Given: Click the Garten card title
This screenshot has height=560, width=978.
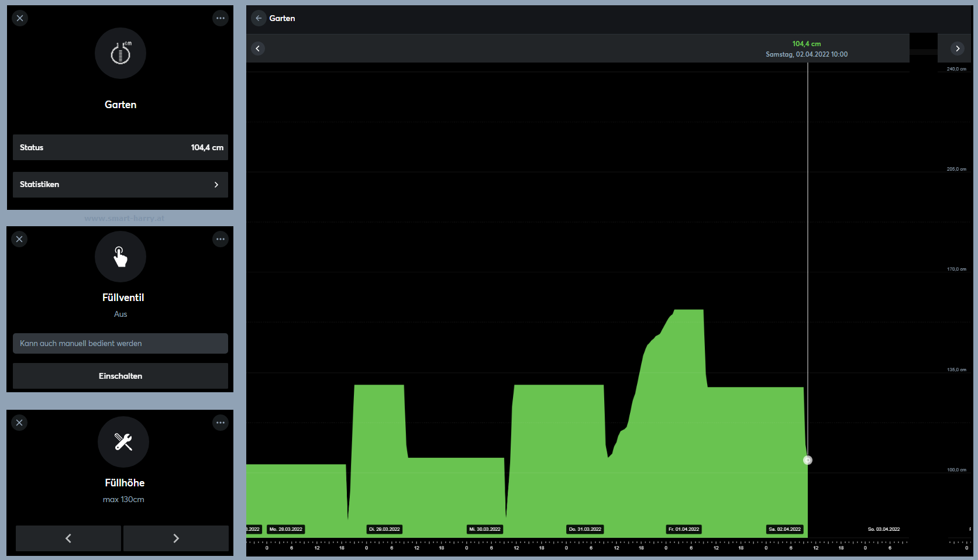Looking at the screenshot, I should 120,105.
